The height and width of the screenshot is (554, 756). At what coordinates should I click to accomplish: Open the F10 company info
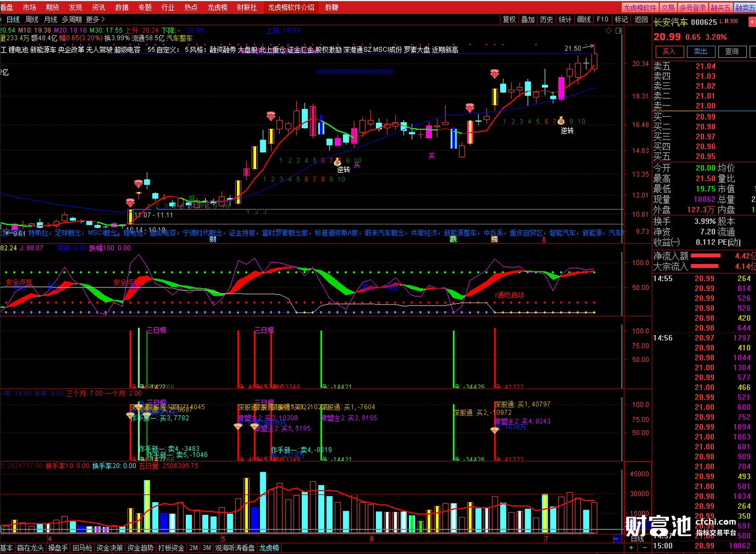[602, 19]
